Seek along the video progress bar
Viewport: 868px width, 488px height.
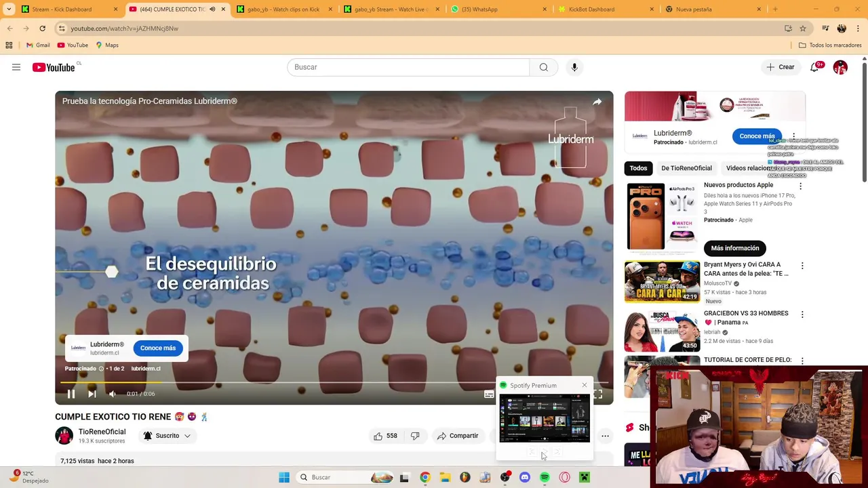(334, 382)
